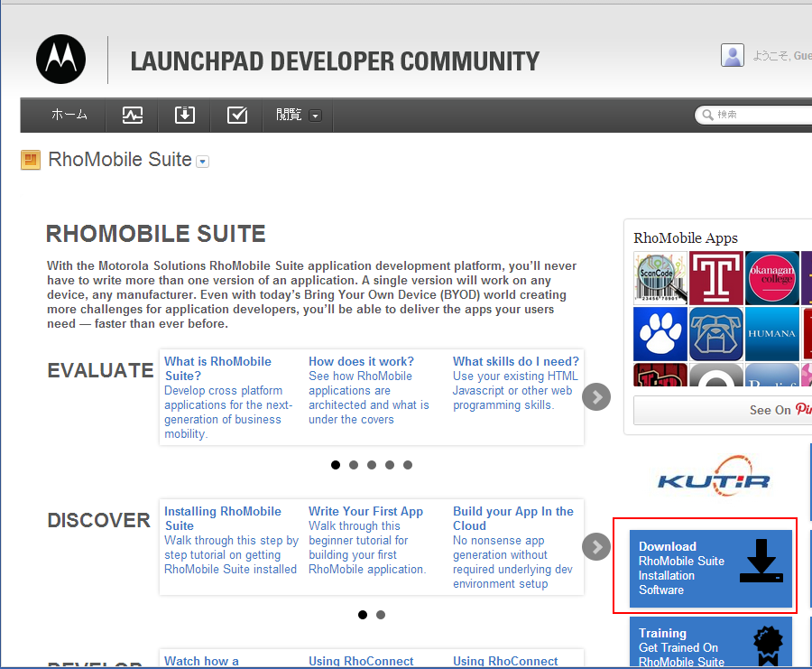The width and height of the screenshot is (812, 669).
Task: Select the second Discover carousel dot
Action: tap(381, 615)
